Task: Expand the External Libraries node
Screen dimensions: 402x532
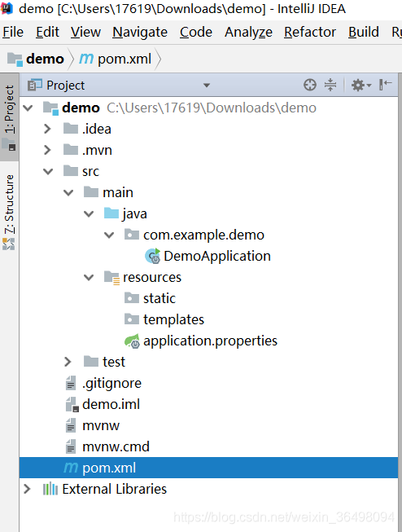Action: [27, 489]
